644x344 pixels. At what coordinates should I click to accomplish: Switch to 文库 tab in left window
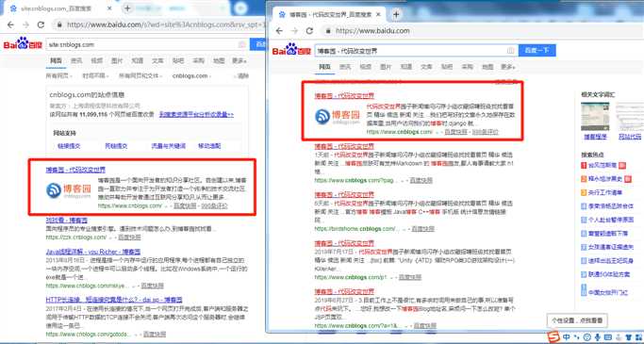coord(157,60)
